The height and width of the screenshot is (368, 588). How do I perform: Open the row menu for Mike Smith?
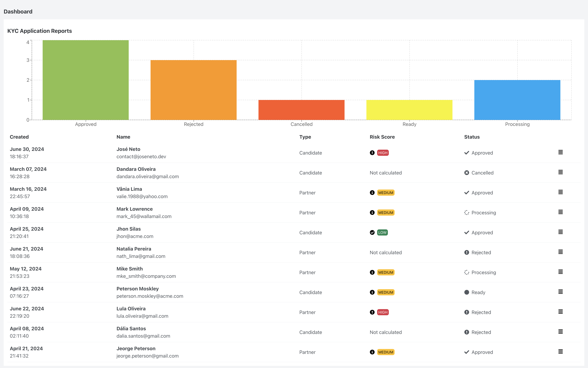(x=560, y=272)
